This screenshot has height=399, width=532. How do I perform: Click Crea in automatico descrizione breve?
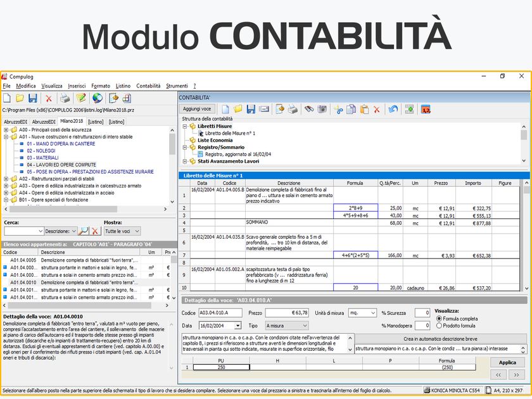click(440, 339)
